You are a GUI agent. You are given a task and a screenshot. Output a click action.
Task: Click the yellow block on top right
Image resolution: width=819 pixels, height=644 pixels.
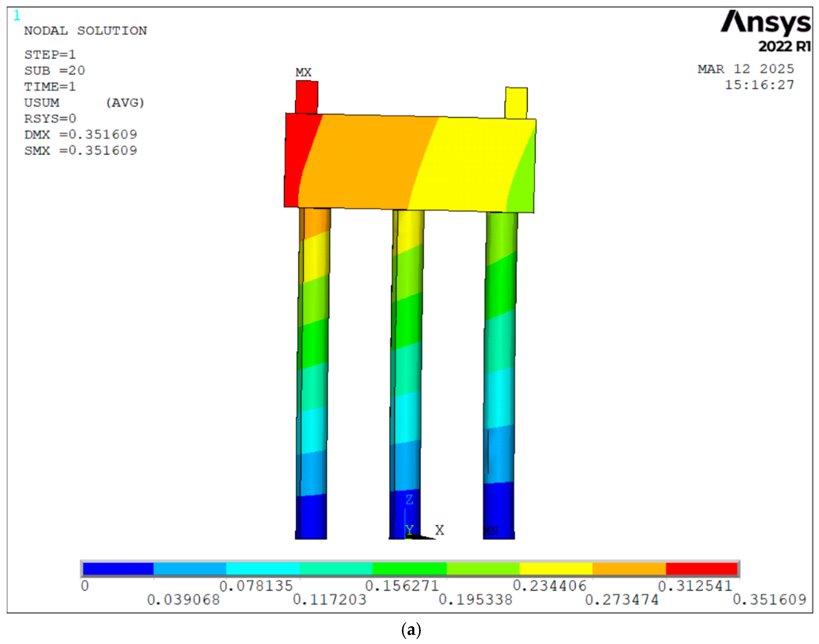pyautogui.click(x=516, y=103)
